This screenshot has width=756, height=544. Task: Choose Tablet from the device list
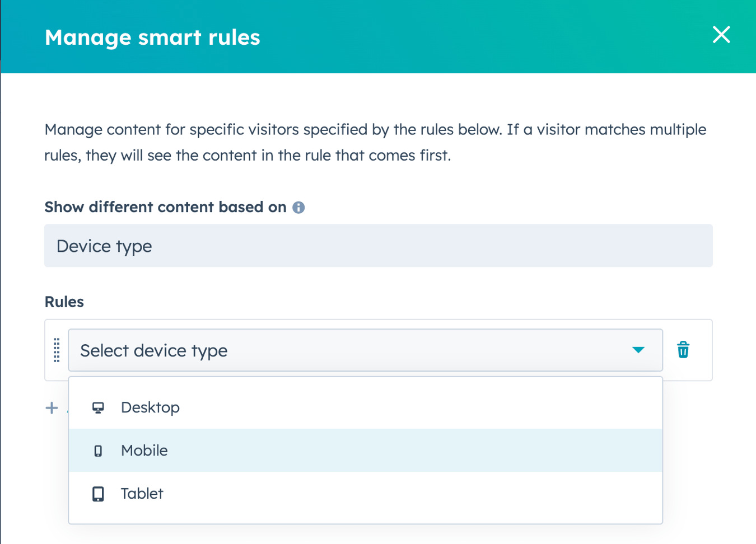(365, 494)
